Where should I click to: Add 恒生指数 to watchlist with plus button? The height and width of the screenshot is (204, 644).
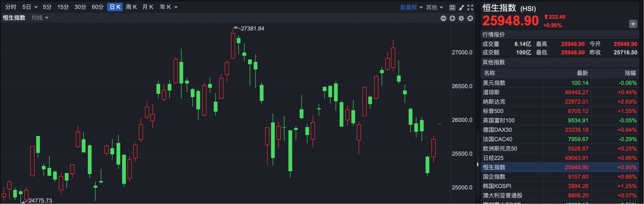(x=633, y=24)
